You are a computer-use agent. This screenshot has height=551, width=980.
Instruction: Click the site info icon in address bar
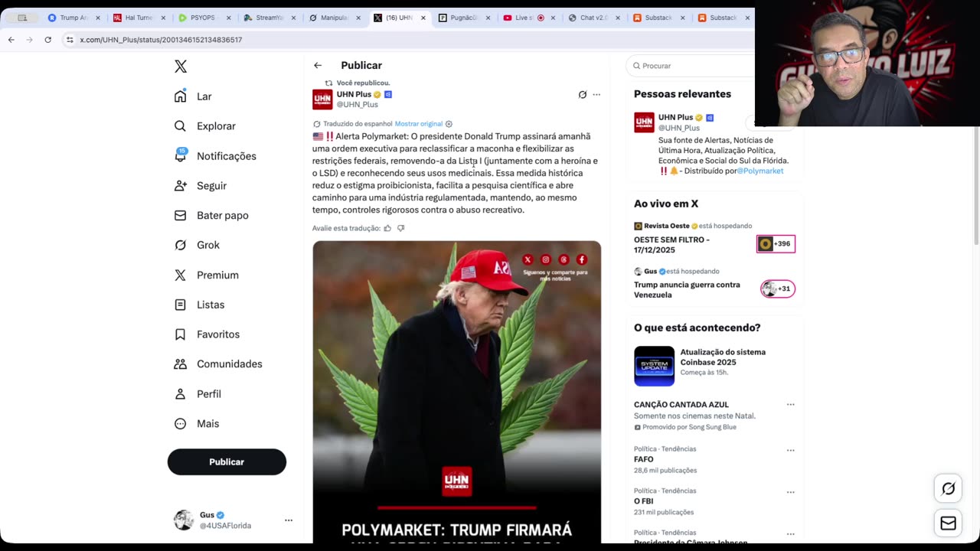(70, 40)
